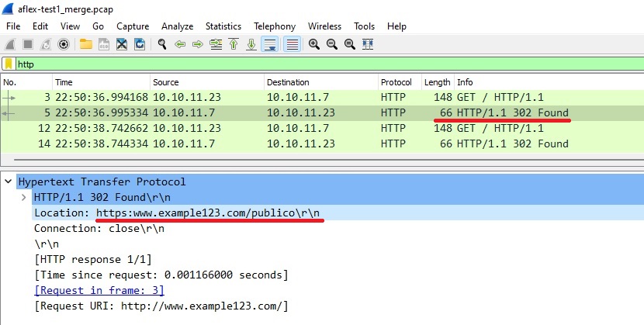Sort by the Destination column header
Image resolution: width=644 pixels, height=325 pixels.
coord(320,82)
